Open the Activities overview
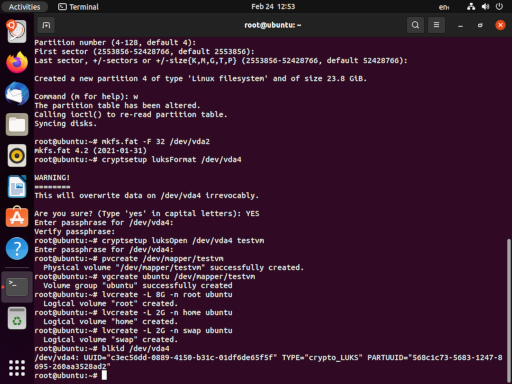The height and width of the screenshot is (384, 512). (24, 7)
